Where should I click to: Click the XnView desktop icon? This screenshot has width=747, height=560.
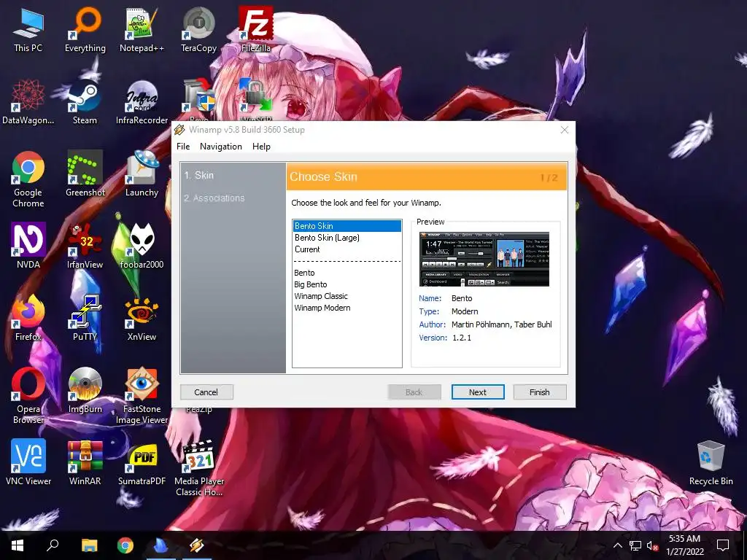coord(142,318)
